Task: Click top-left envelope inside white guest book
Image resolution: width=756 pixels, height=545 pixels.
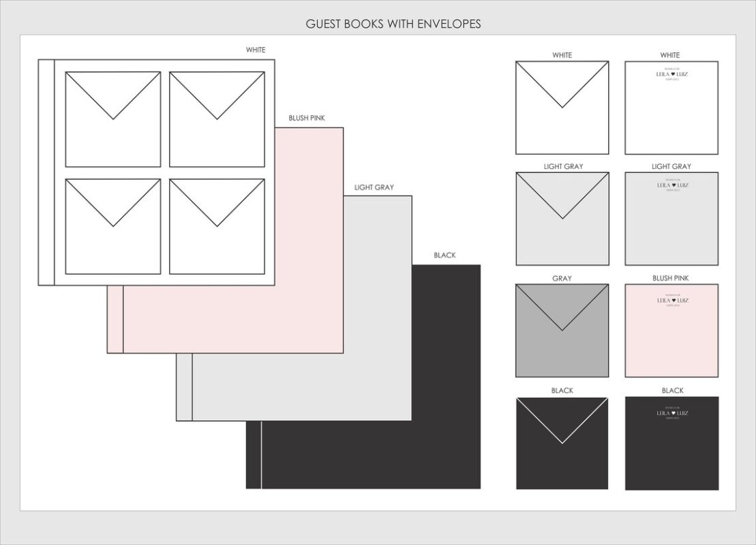Action: coord(113,119)
